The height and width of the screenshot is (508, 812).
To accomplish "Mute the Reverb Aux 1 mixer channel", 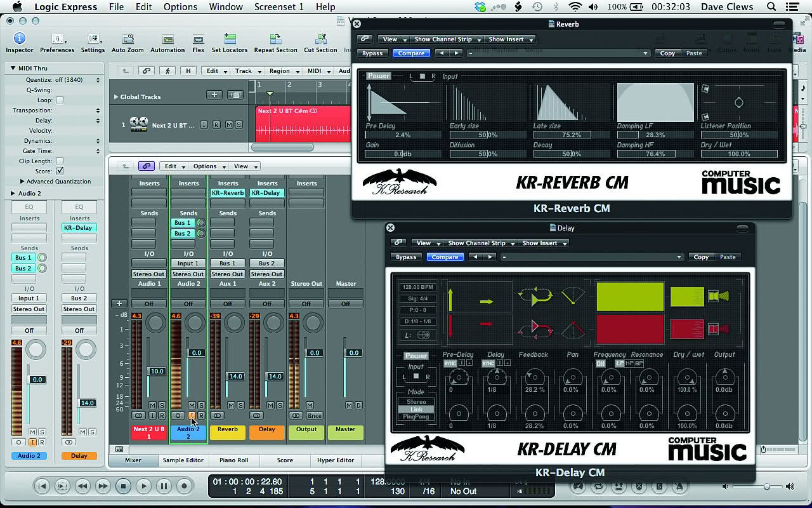I will [x=231, y=405].
